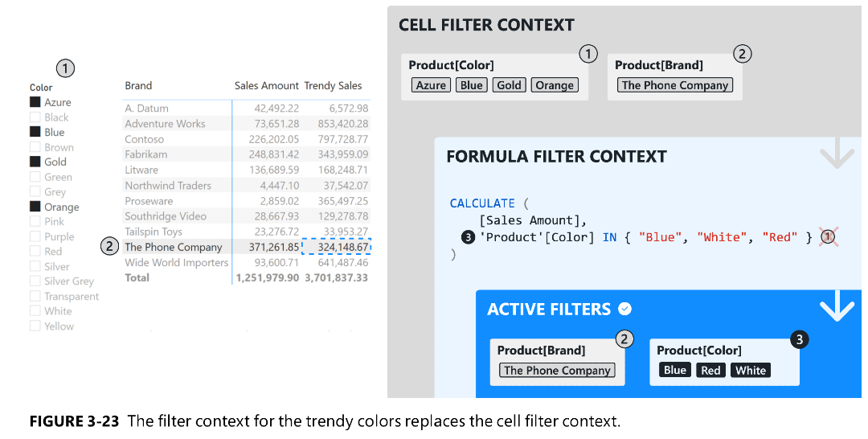Click The Phone Company chip in Active Filters
This screenshot has height=439, width=868.
(x=557, y=371)
